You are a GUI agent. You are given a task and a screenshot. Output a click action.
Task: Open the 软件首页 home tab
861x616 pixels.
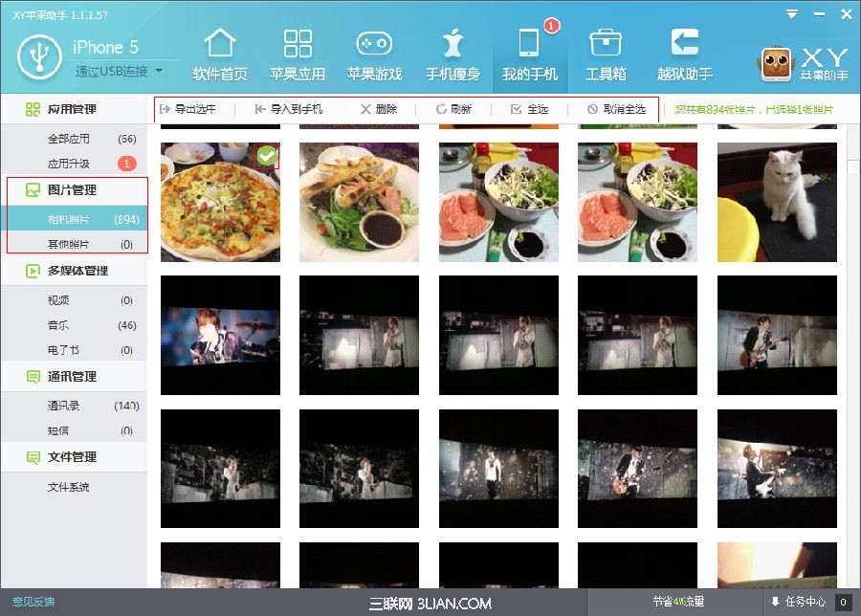220,55
